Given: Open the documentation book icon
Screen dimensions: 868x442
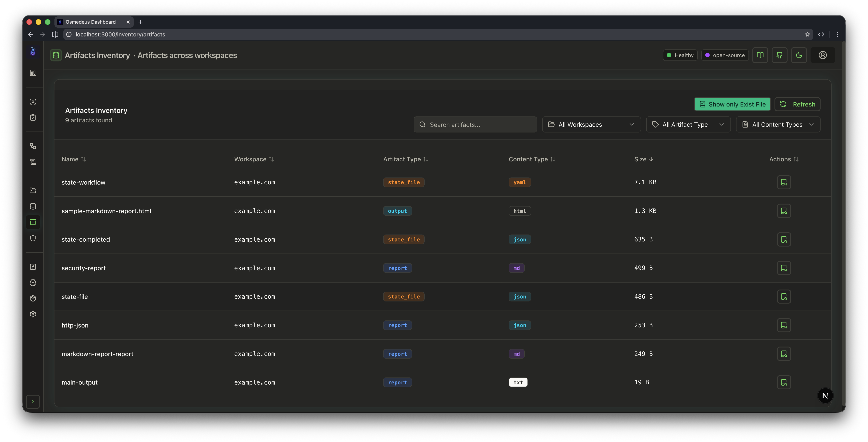Looking at the screenshot, I should tap(761, 55).
